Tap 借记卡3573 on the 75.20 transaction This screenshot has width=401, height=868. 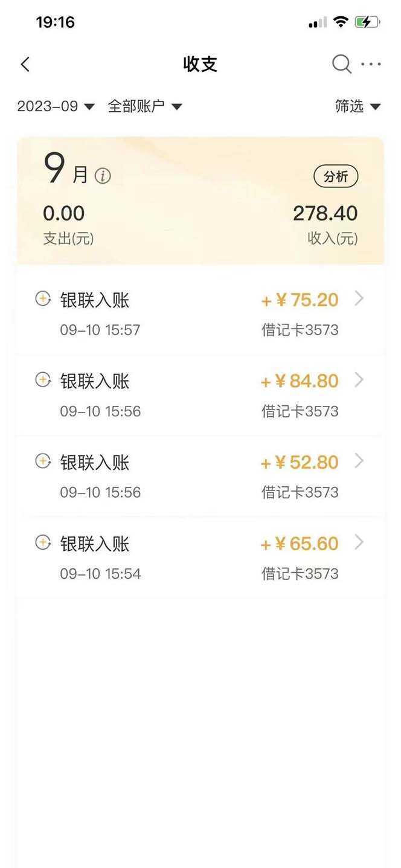click(300, 330)
